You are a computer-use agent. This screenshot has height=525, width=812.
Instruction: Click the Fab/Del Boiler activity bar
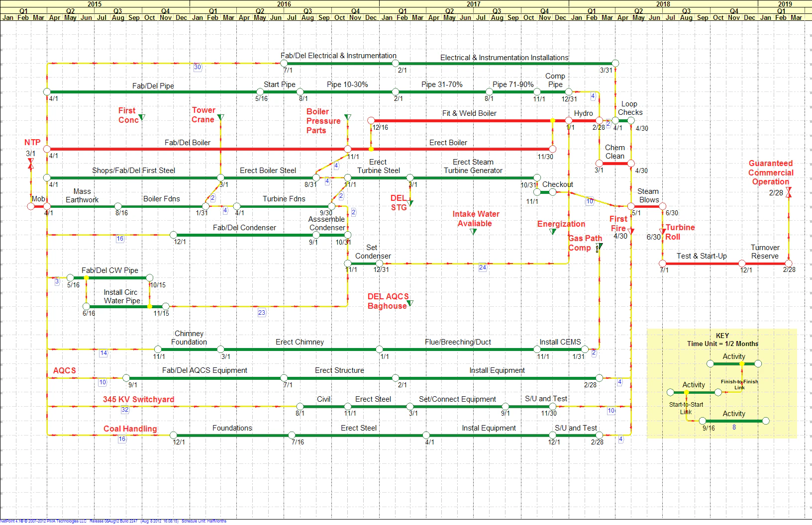click(199, 149)
